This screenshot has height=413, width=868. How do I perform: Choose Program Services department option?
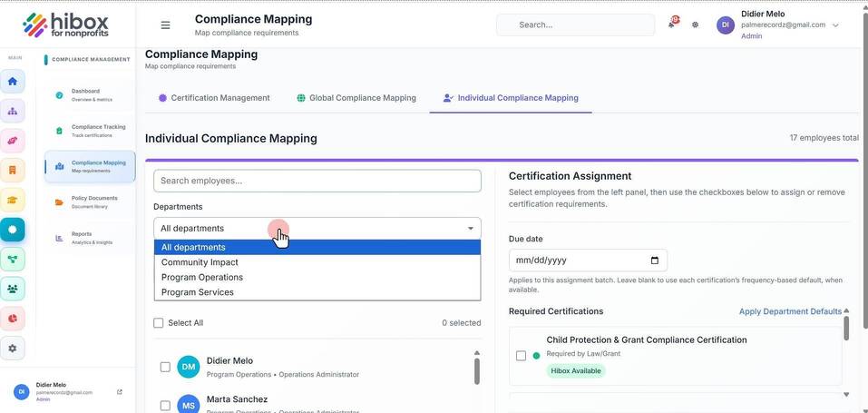pos(317,292)
